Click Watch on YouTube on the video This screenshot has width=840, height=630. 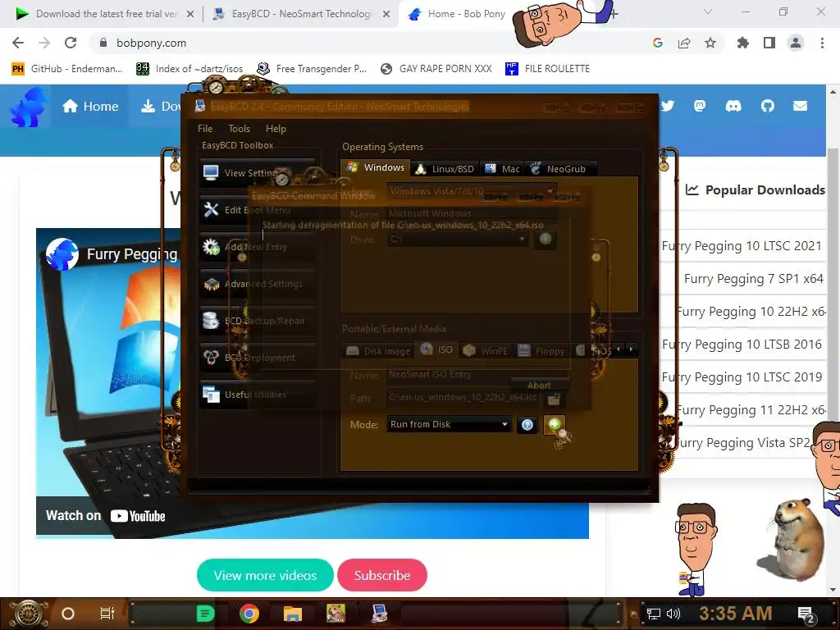click(x=106, y=516)
